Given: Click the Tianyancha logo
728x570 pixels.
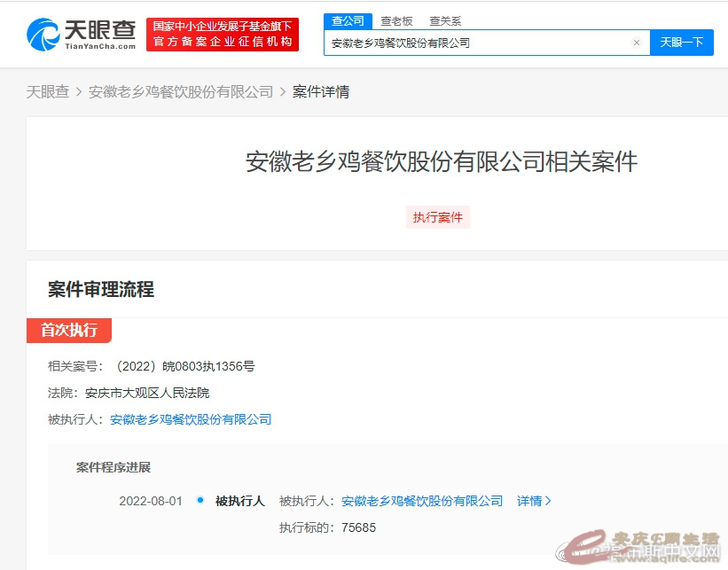Looking at the screenshot, I should [x=82, y=34].
